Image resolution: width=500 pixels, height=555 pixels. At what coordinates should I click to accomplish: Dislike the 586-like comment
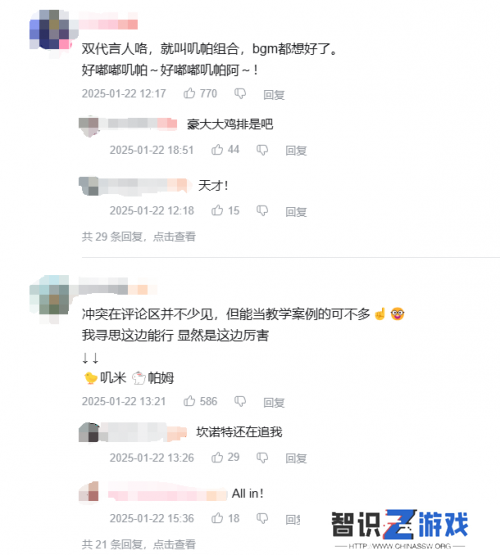(x=240, y=401)
